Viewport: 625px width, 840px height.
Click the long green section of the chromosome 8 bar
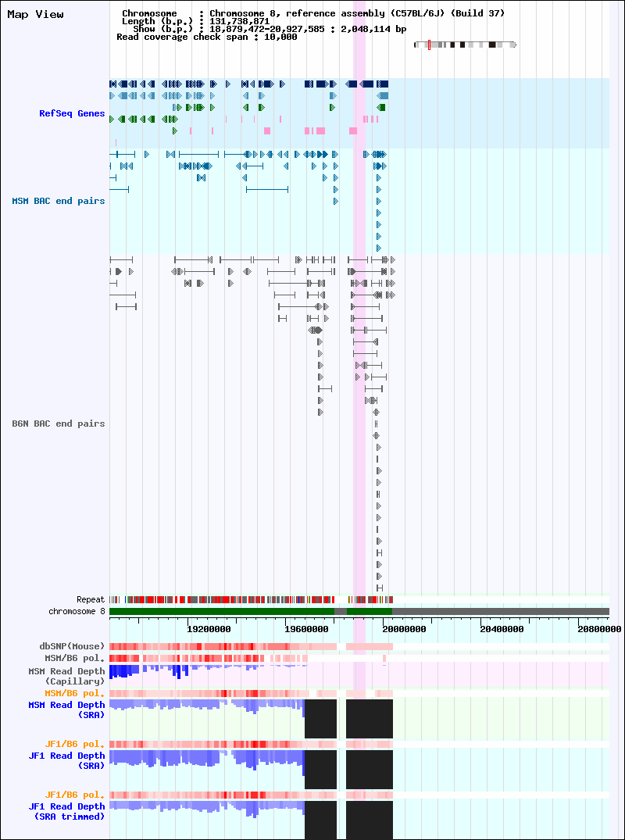[222, 611]
